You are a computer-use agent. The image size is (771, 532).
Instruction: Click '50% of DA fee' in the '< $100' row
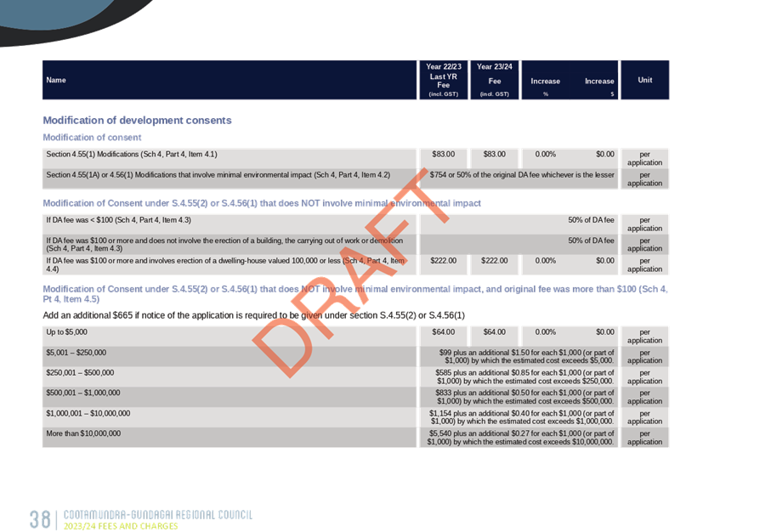coord(591,220)
